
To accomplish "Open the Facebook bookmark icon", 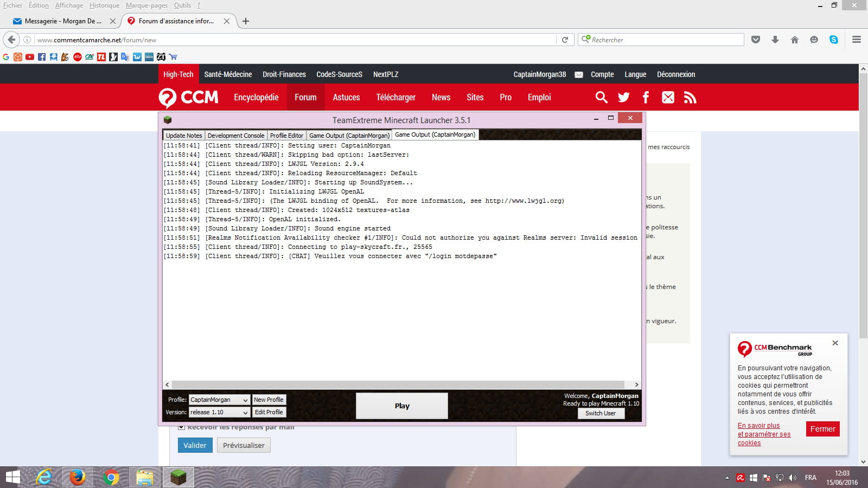I will pos(42,57).
